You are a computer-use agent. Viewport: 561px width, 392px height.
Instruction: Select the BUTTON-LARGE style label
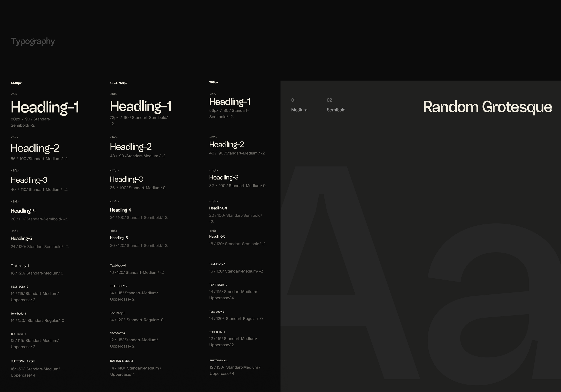pyautogui.click(x=23, y=361)
